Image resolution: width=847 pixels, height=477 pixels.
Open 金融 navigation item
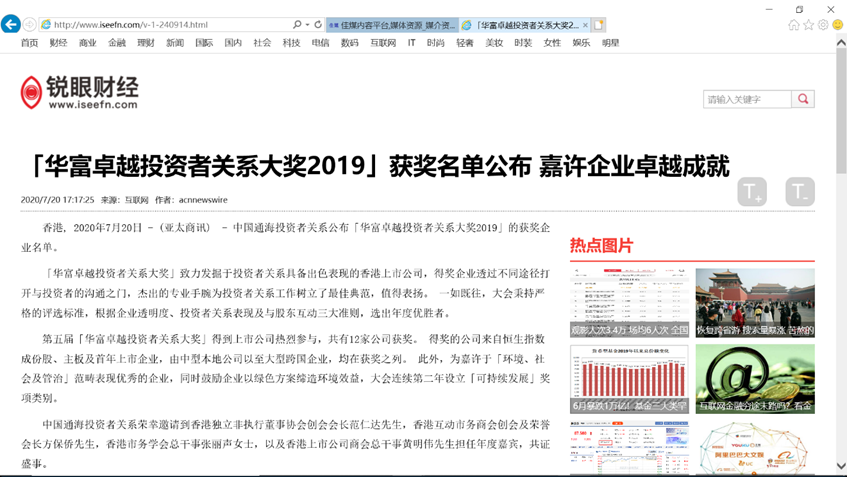(117, 43)
